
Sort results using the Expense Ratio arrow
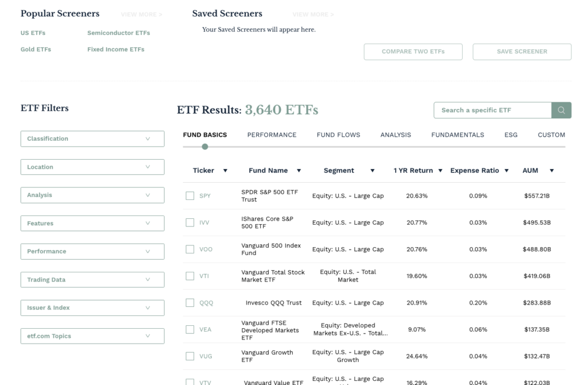(x=507, y=170)
